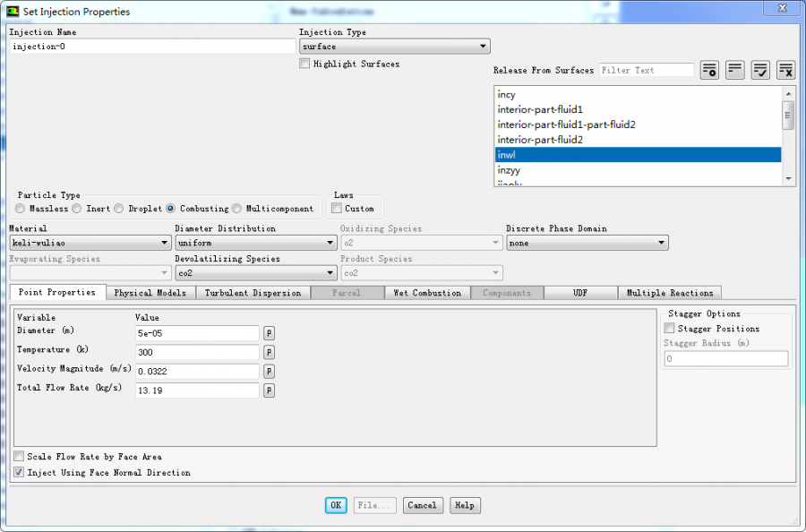Click the P button beside Total Flow Rate
806x532 pixels.
269,390
